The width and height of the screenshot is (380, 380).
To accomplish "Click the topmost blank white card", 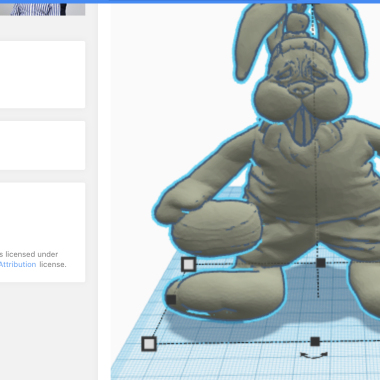I will point(42,74).
